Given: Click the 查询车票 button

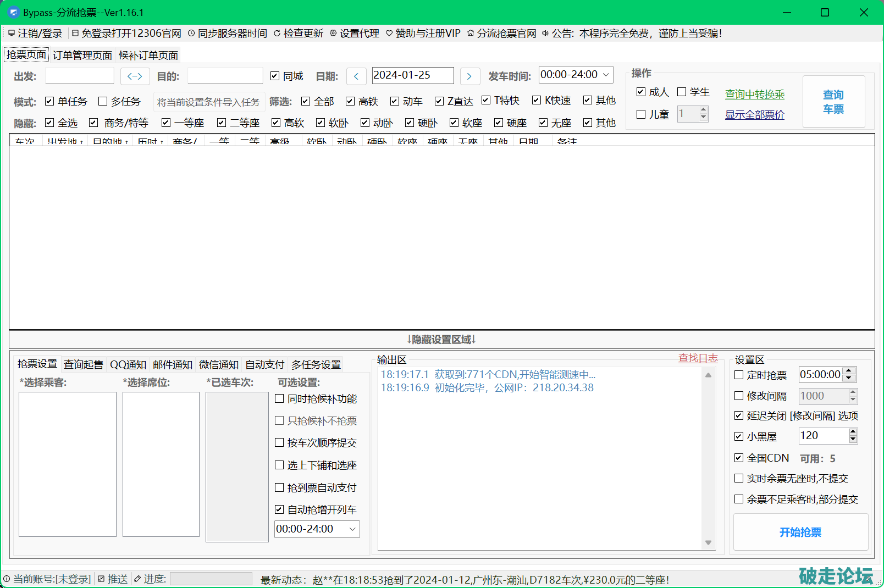Looking at the screenshot, I should 833,102.
